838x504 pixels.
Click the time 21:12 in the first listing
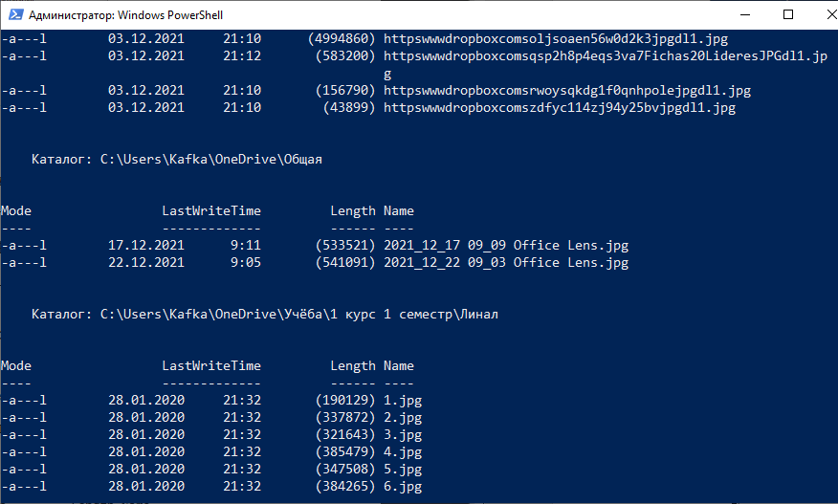242,56
